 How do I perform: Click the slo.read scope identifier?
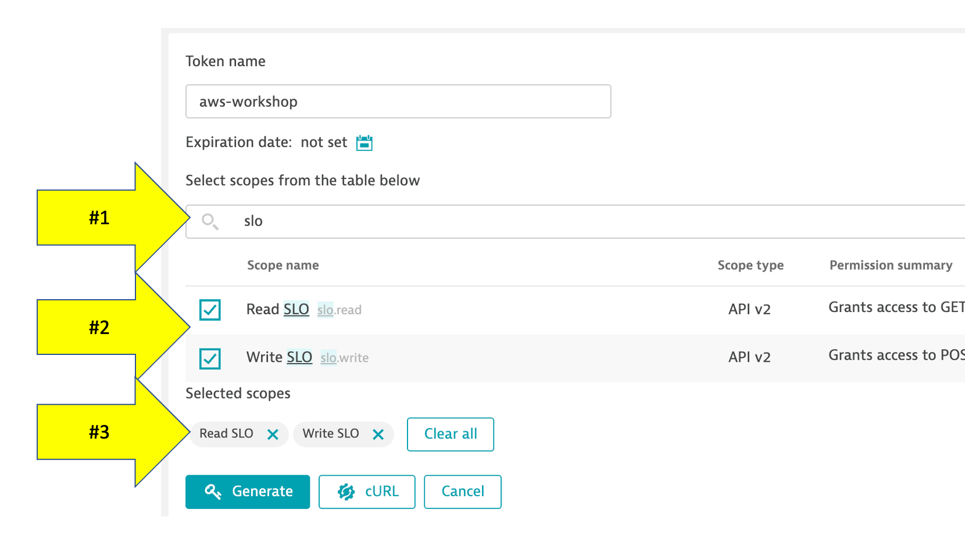339,310
